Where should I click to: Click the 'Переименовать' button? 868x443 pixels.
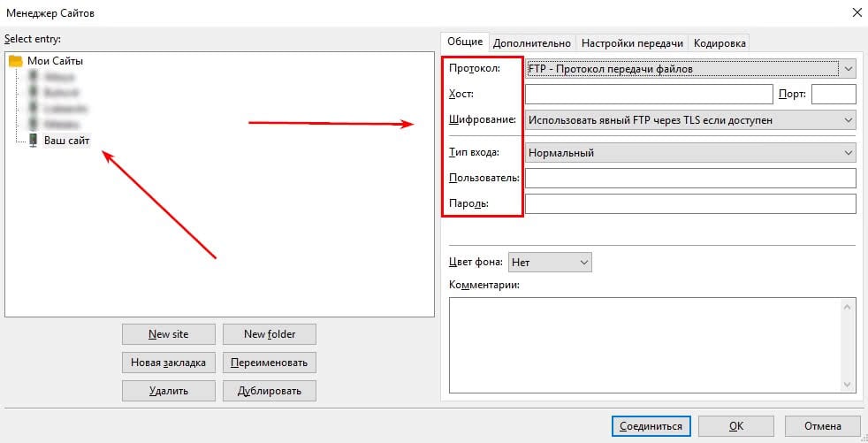270,363
